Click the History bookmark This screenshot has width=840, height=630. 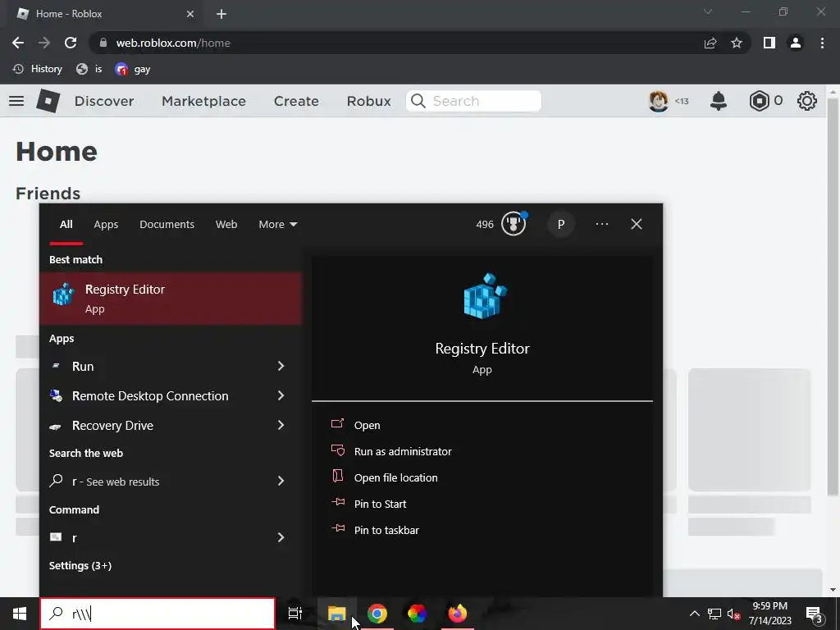tap(37, 69)
